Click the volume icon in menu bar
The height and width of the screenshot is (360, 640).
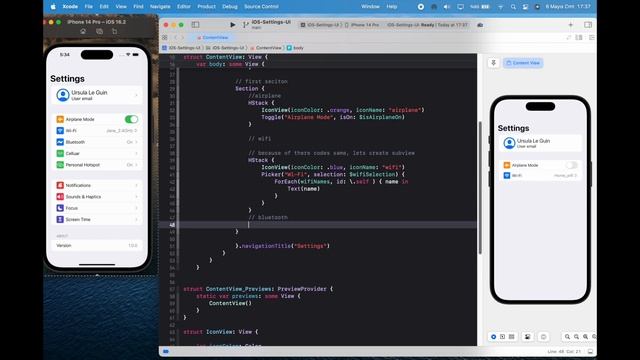[447, 7]
